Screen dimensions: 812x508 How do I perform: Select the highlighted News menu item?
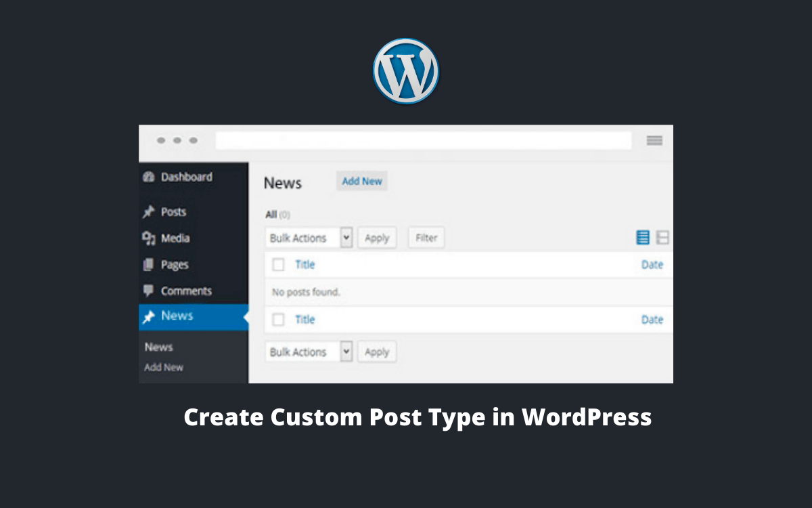(x=194, y=317)
